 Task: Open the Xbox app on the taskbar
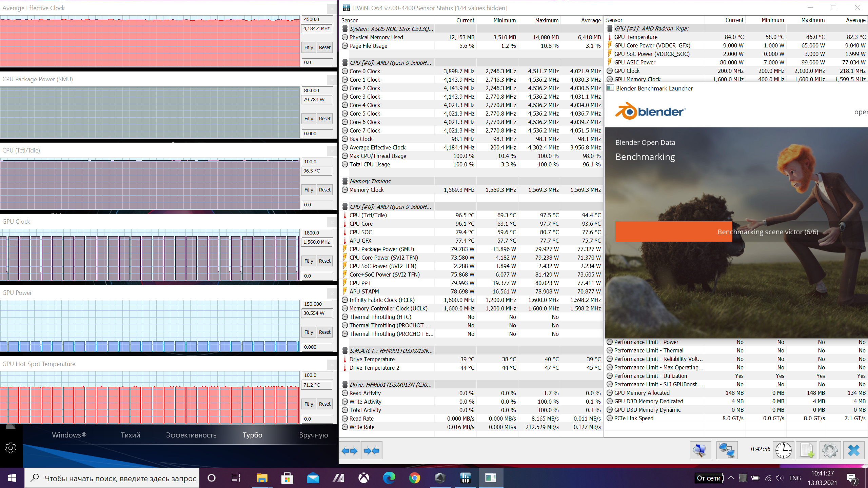pos(363,478)
